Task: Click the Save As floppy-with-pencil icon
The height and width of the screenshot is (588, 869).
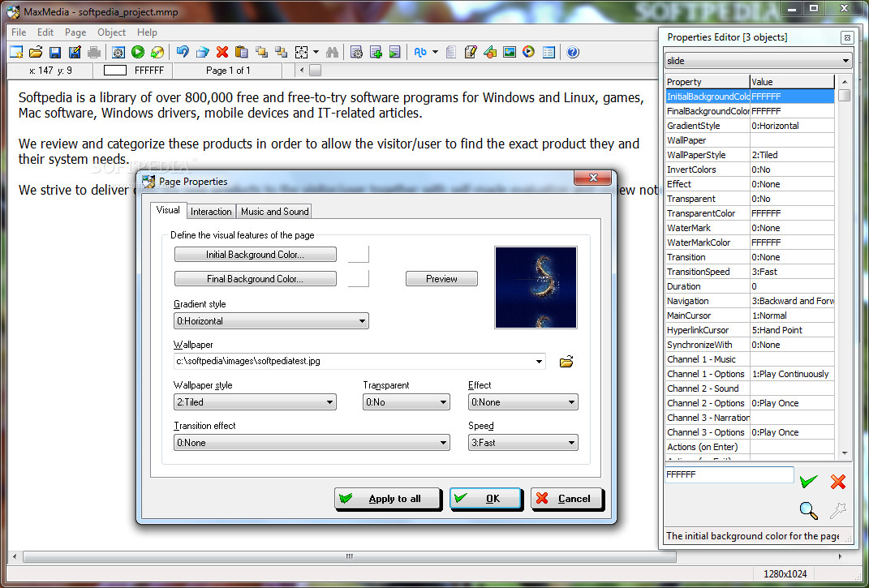Action: [75, 52]
